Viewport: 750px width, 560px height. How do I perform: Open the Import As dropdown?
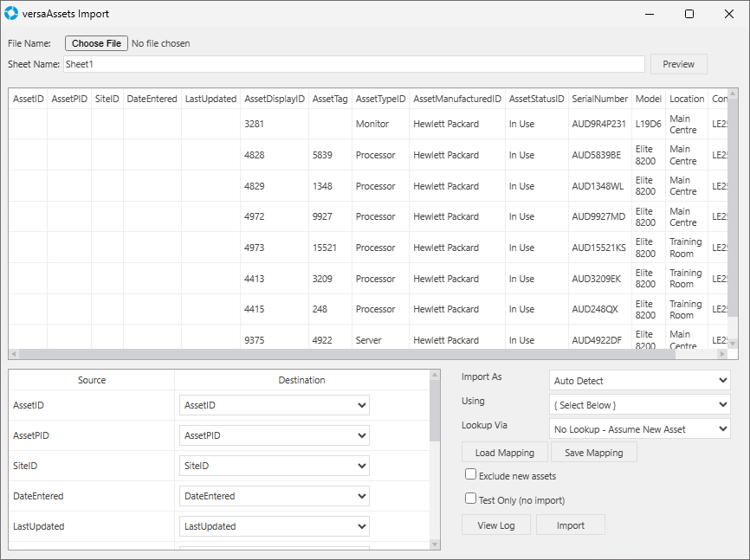tap(639, 381)
